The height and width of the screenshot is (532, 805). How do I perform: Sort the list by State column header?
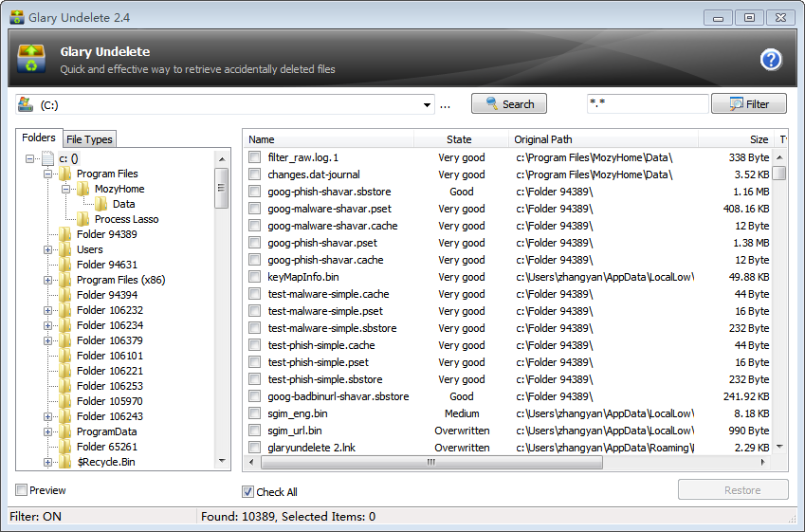[x=459, y=139]
